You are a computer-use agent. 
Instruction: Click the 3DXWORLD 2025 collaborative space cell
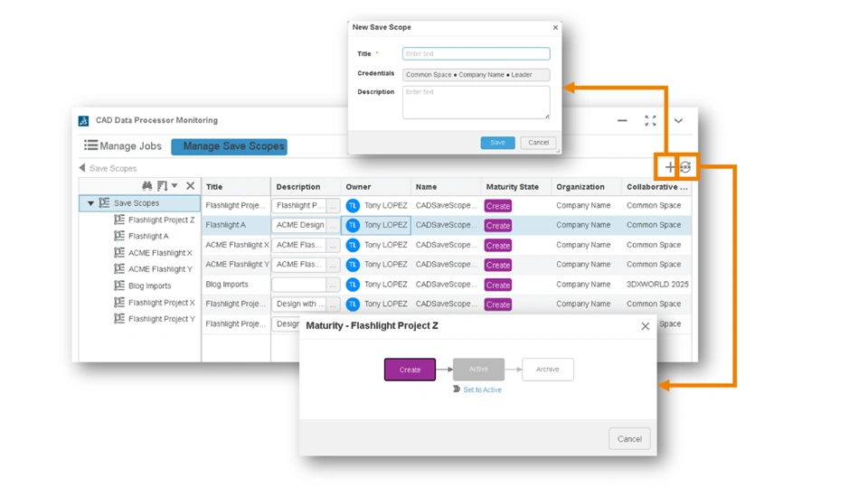657,285
